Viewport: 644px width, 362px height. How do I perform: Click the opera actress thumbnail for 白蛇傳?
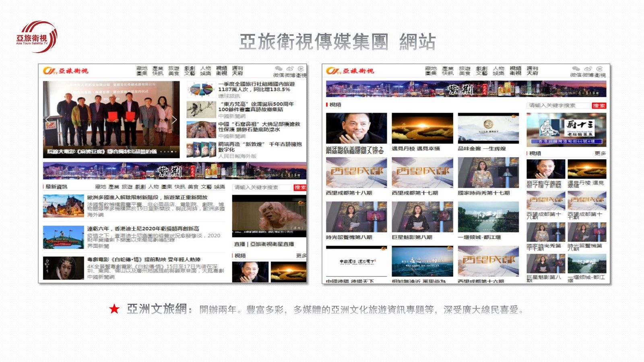coord(64,268)
